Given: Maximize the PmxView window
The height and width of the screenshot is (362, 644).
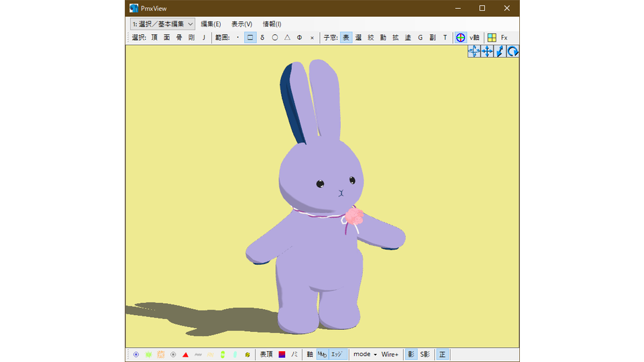Looking at the screenshot, I should [x=482, y=8].
